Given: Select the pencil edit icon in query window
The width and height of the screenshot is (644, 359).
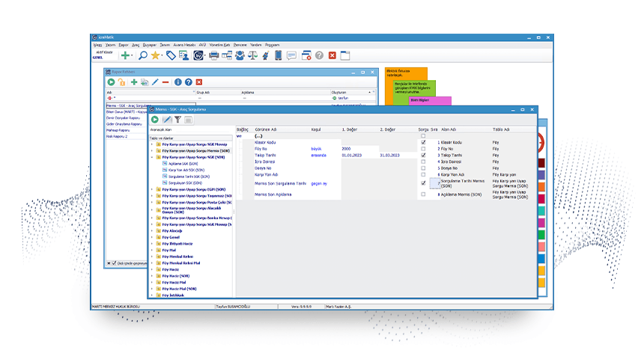Looking at the screenshot, I should click(x=167, y=120).
